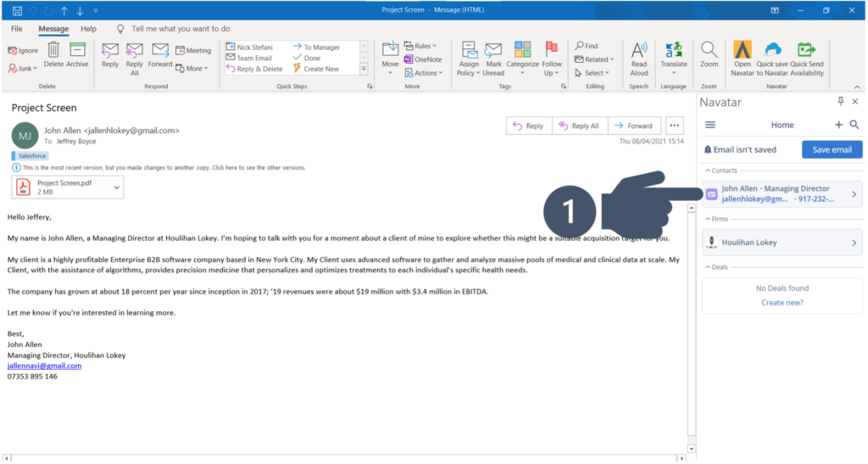Open the Houlihan Lokey firm card
This screenshot has height=464, width=868.
tap(782, 243)
